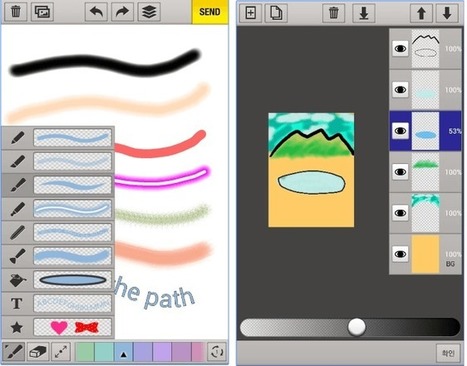Toggle visibility of the 53% layer

tap(400, 131)
